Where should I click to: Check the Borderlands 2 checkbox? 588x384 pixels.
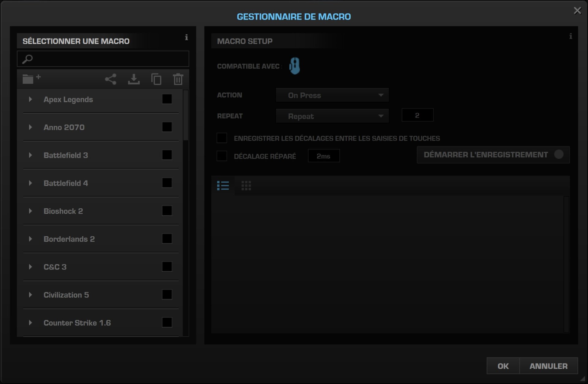tap(167, 239)
